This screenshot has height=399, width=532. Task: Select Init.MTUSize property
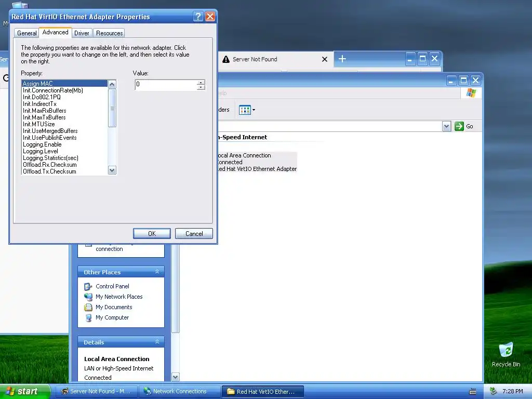(x=64, y=124)
